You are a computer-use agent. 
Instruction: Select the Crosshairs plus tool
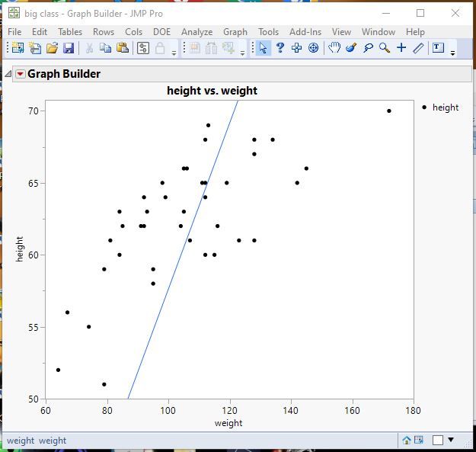(401, 48)
